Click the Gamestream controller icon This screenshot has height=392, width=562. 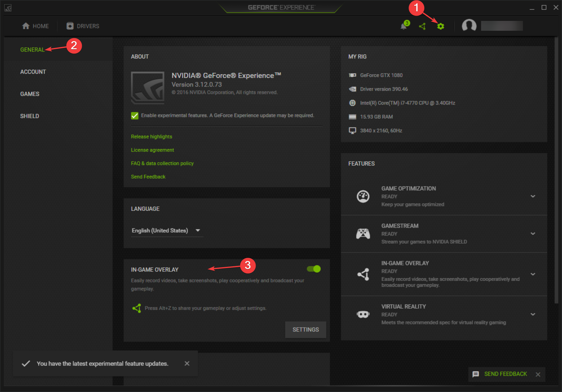pos(363,234)
